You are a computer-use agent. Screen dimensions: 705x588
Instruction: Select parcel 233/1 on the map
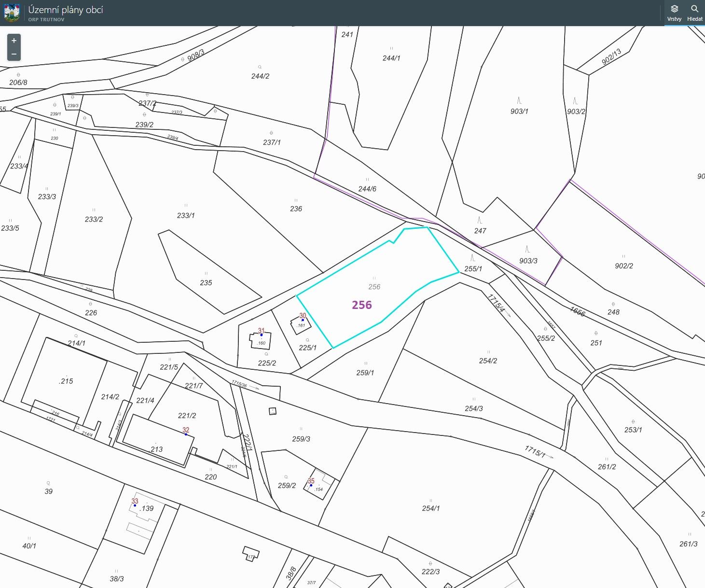(x=186, y=215)
